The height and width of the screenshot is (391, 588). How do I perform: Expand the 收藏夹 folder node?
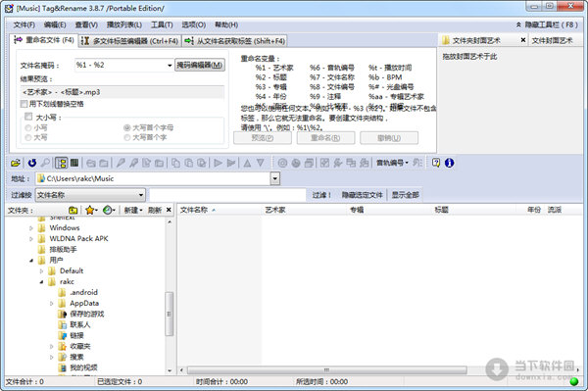pyautogui.click(x=51, y=347)
